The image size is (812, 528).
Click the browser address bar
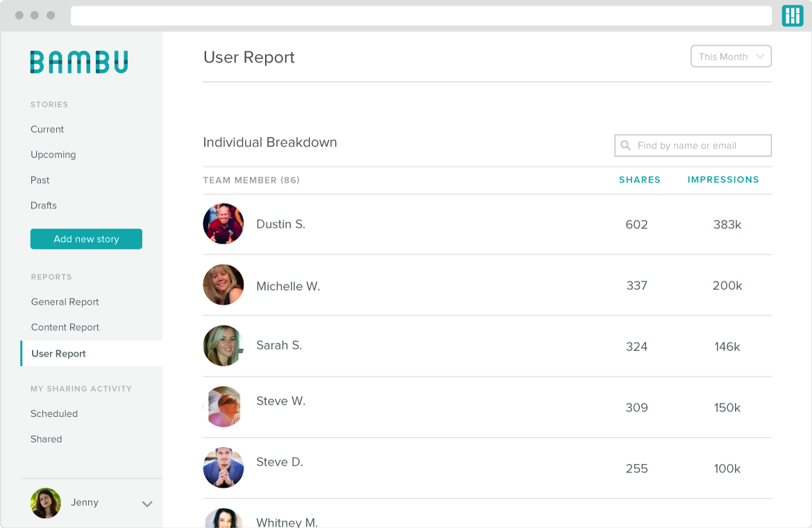coord(421,15)
